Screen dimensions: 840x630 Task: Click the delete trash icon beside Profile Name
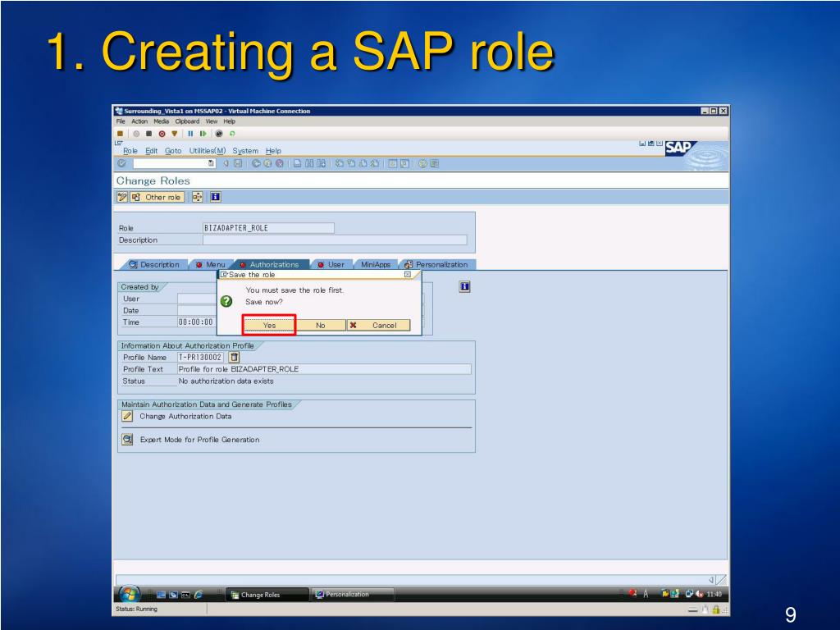coord(235,357)
